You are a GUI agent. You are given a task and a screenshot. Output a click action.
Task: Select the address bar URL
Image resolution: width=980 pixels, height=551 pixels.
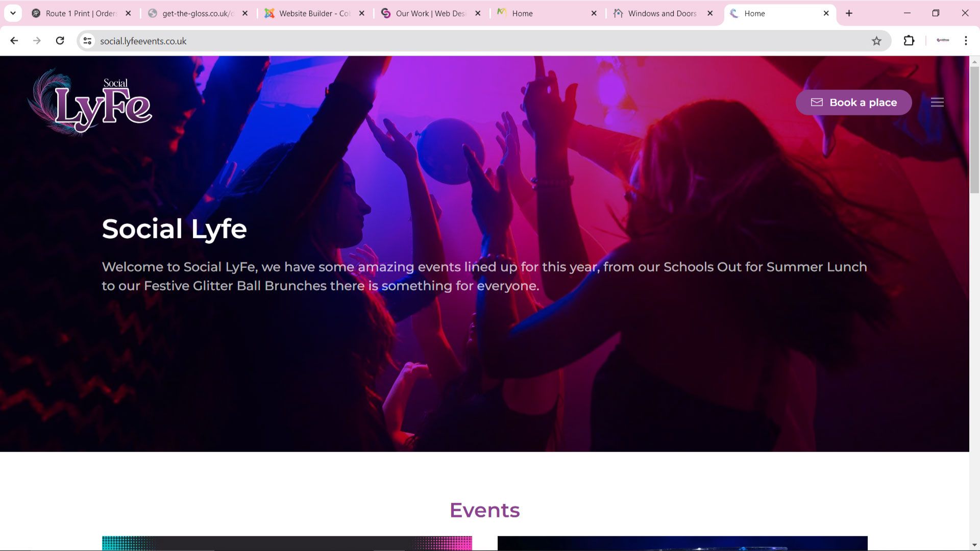(x=144, y=41)
